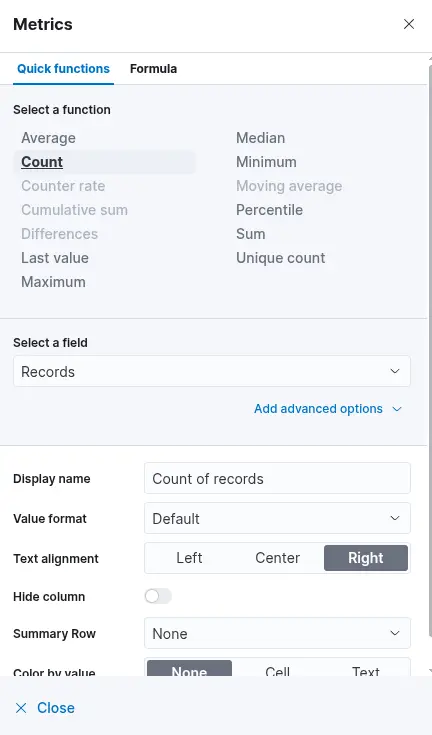This screenshot has width=432, height=735.
Task: Close the Metrics flyout with X icon
Action: (x=409, y=24)
